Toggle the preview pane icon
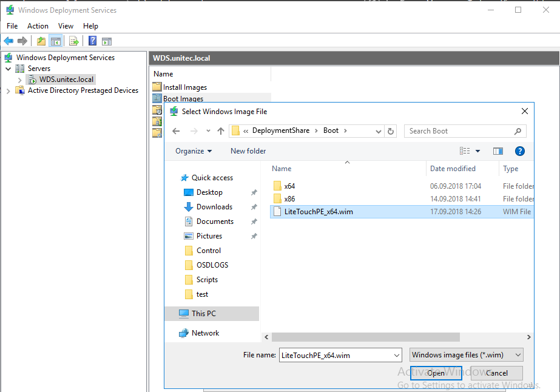This screenshot has height=392, width=560. point(498,151)
